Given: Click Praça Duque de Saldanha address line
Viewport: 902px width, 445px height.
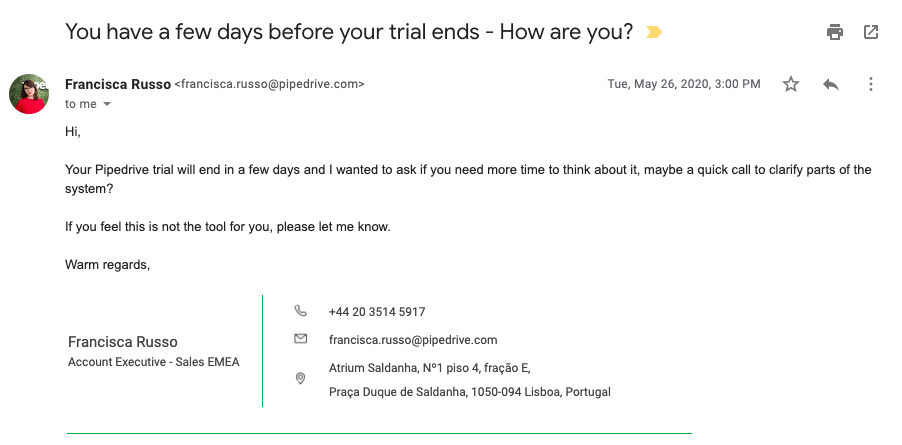Looking at the screenshot, I should (x=469, y=392).
